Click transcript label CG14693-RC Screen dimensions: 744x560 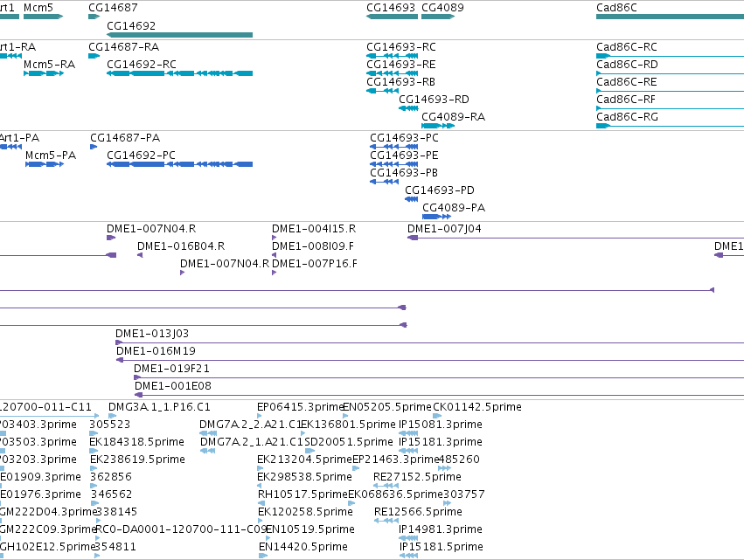[401, 47]
